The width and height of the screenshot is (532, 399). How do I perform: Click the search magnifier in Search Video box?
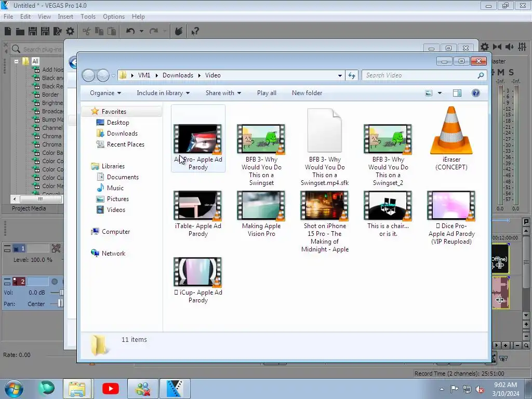[481, 75]
